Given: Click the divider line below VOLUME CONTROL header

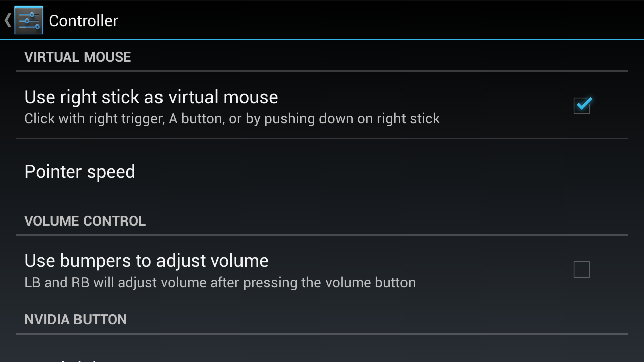Looking at the screenshot, I should 322,235.
